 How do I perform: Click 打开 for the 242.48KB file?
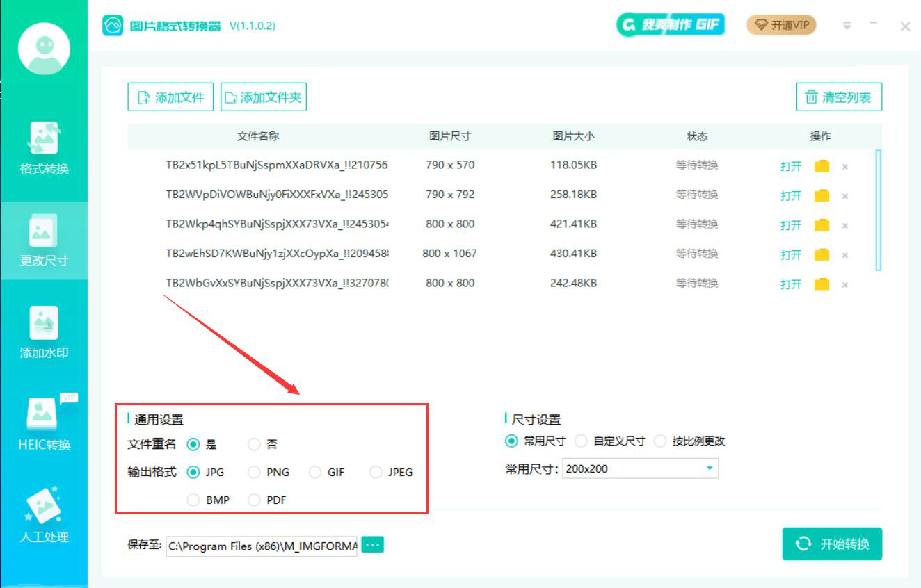click(791, 284)
